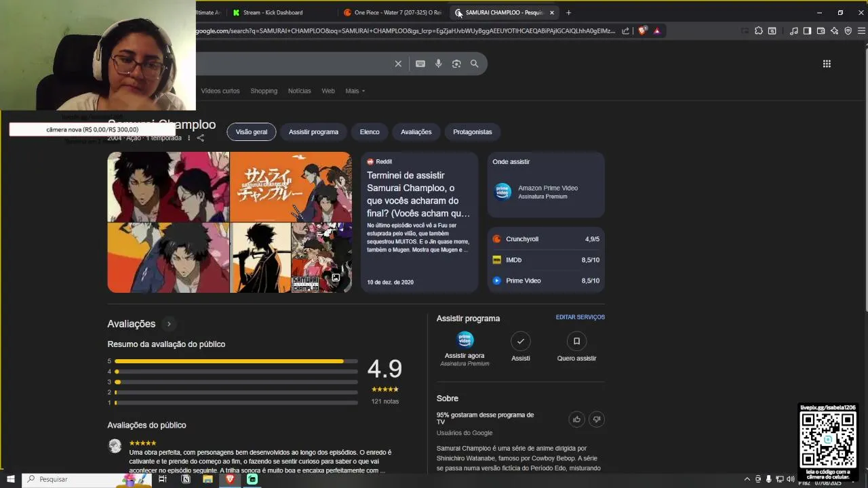868x488 pixels.
Task: Click the Brave browser taskbar icon
Action: pyautogui.click(x=230, y=479)
